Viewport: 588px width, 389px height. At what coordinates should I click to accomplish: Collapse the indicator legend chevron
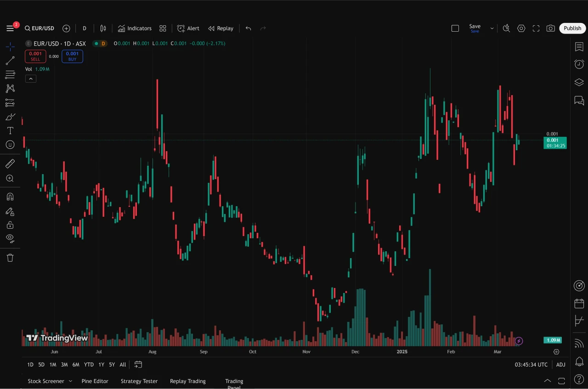click(30, 79)
